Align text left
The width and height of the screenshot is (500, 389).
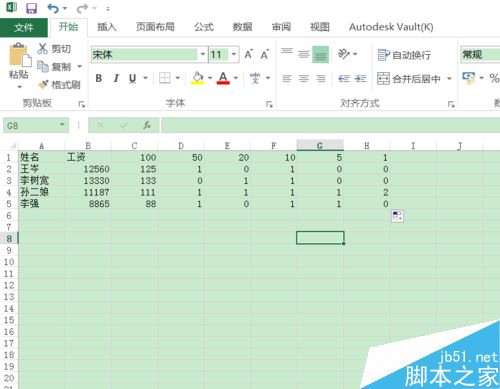coord(287,79)
